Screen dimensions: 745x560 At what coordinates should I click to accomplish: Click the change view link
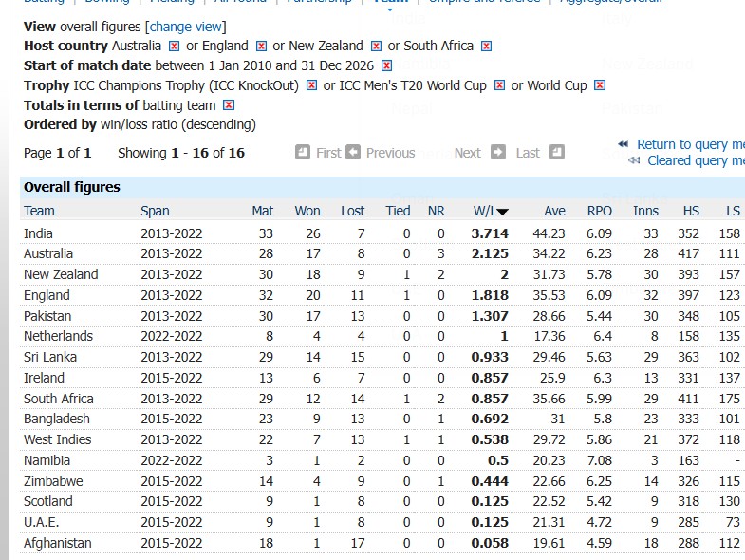point(186,27)
